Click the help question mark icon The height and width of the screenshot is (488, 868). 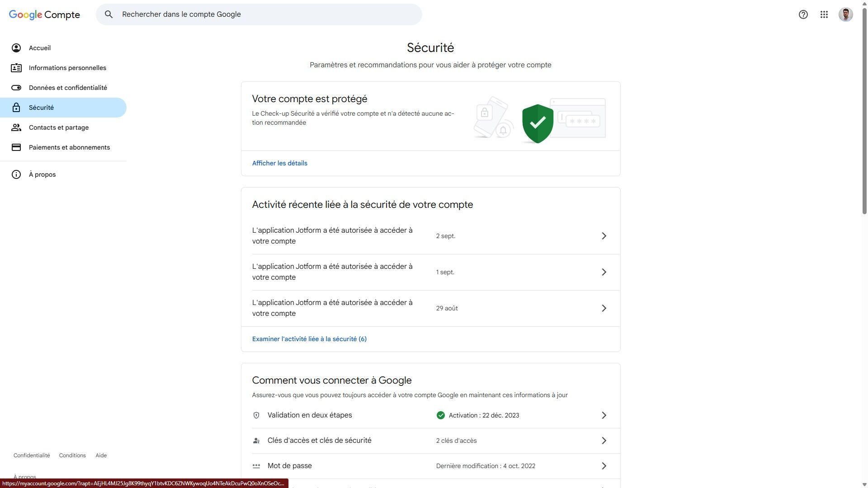click(x=803, y=14)
